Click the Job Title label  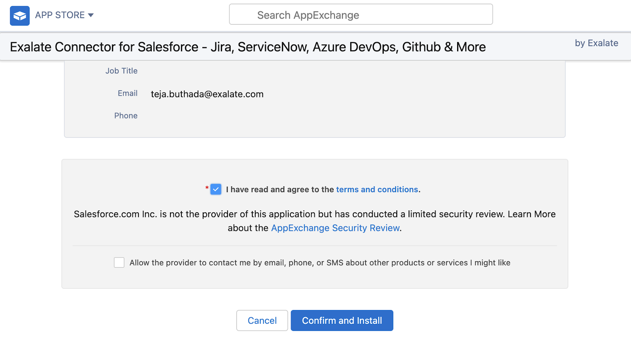[x=121, y=71]
